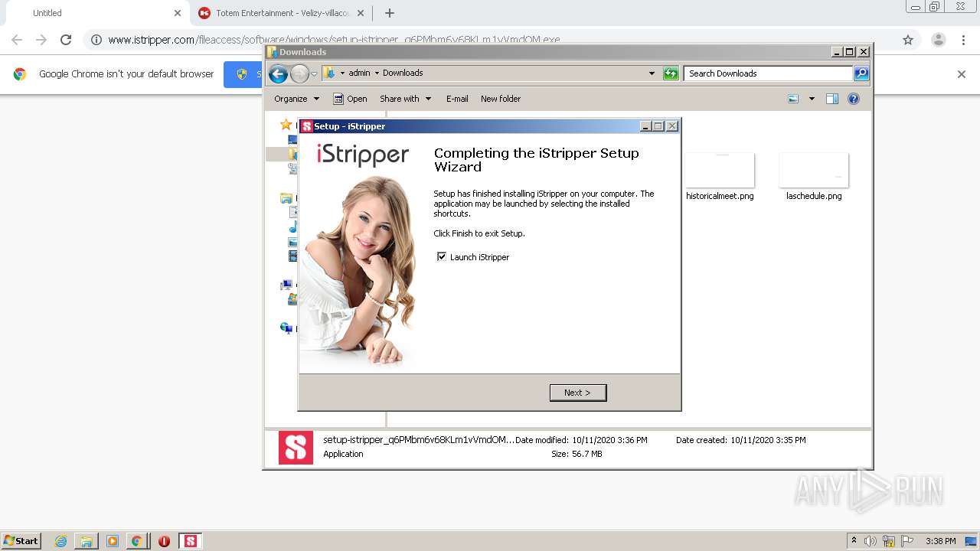Click iStripper installer icon in details pane
Image resolution: width=980 pixels, height=551 pixels.
pyautogui.click(x=296, y=447)
